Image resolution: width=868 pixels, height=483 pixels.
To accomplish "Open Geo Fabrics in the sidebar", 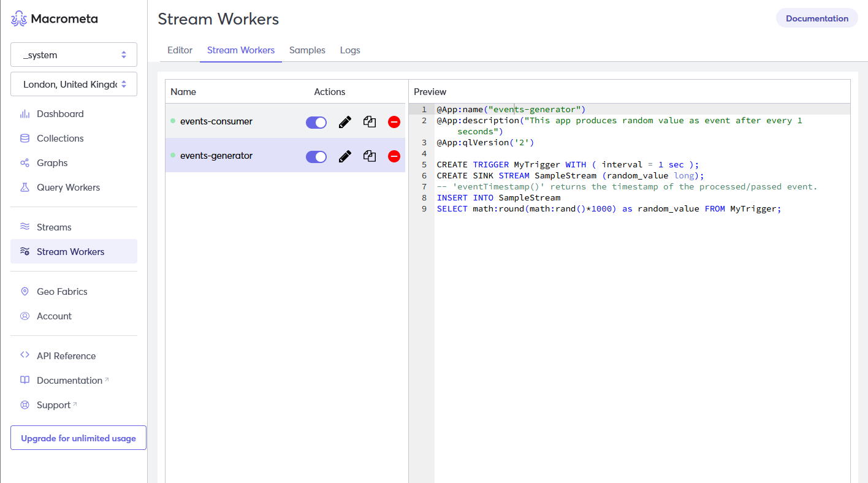I will point(74,292).
